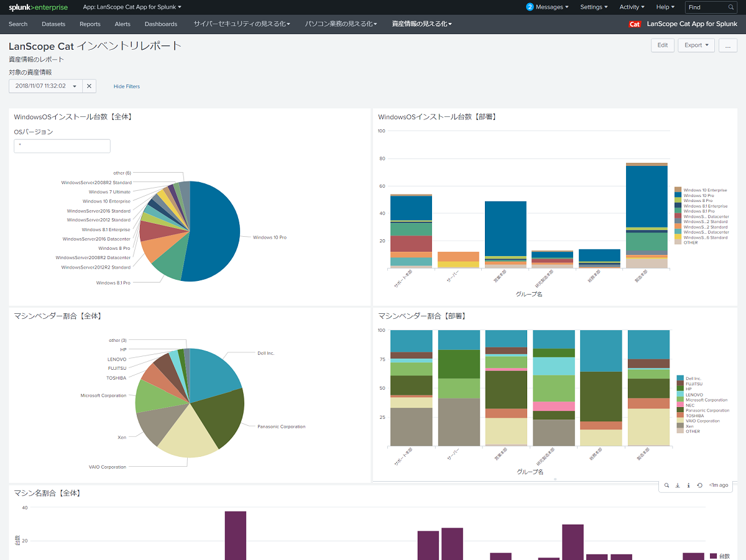Image resolution: width=746 pixels, height=560 pixels.
Task: Click Windows 10 Pro legend swatch
Action: (x=678, y=195)
